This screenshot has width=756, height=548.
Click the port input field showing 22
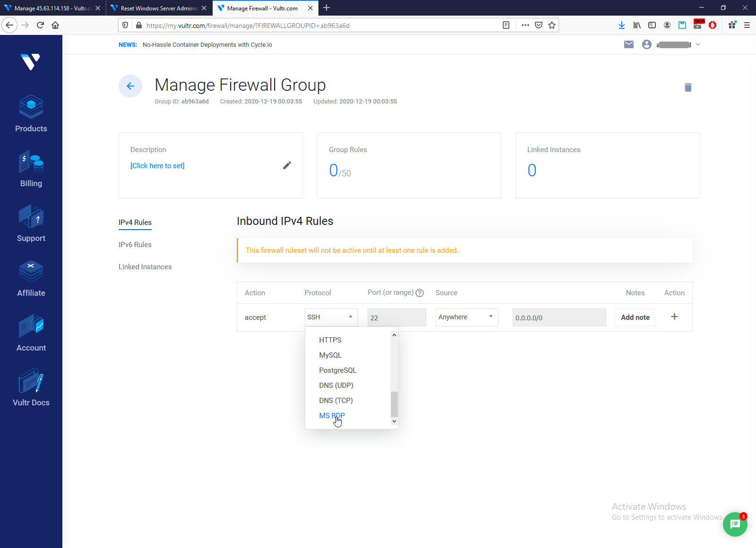[x=397, y=317]
